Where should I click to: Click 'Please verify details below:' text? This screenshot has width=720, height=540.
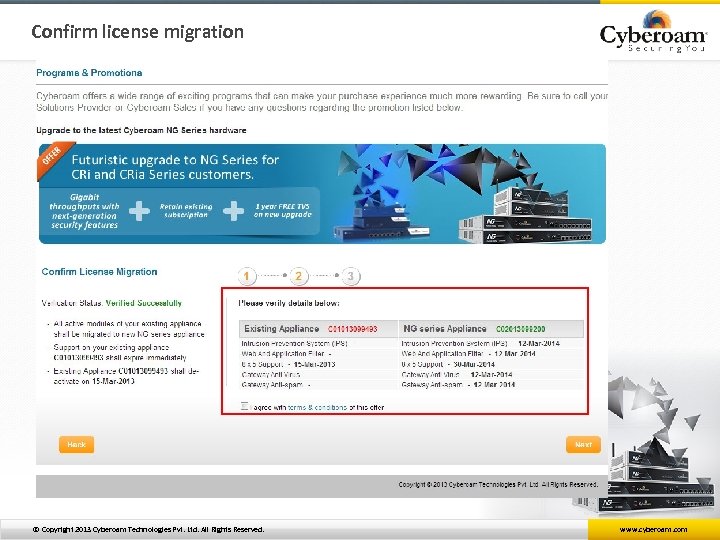(289, 303)
